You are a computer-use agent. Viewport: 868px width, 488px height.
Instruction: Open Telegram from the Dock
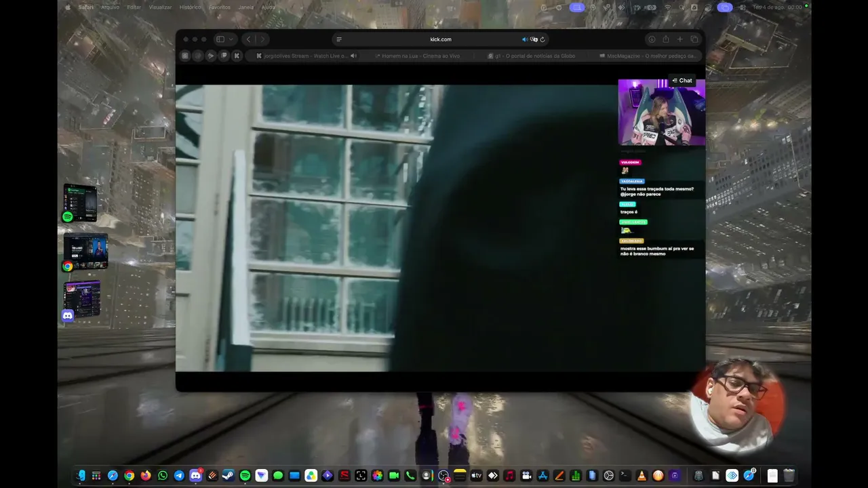179,476
